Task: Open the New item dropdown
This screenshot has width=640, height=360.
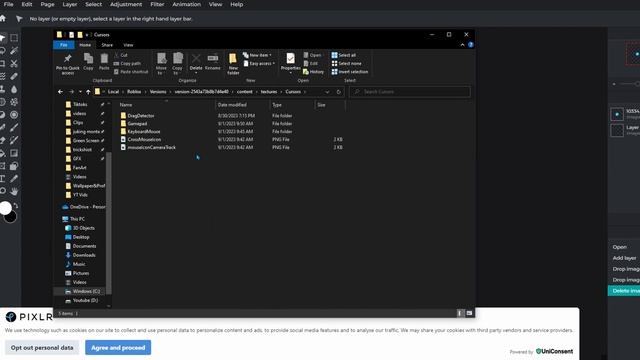Action: (x=258, y=55)
